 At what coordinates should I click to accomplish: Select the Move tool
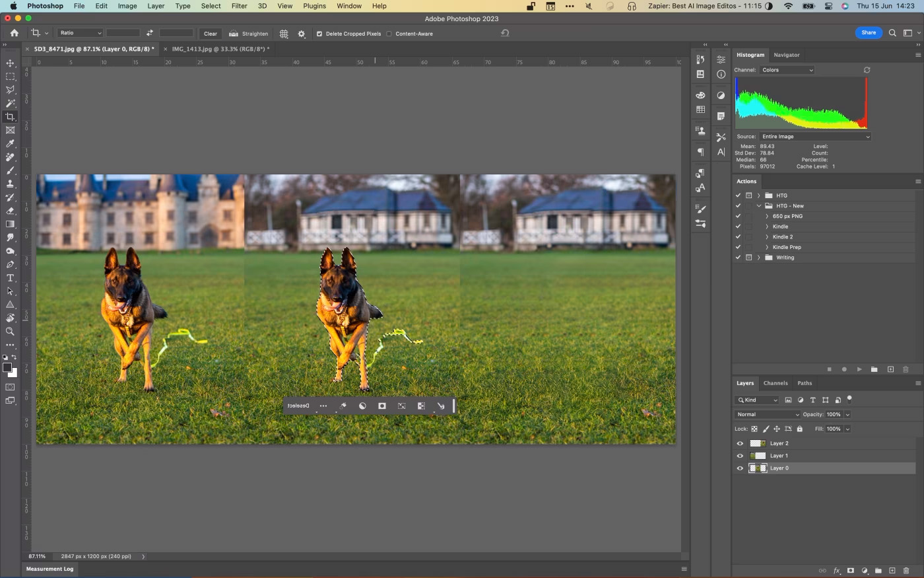[10, 63]
